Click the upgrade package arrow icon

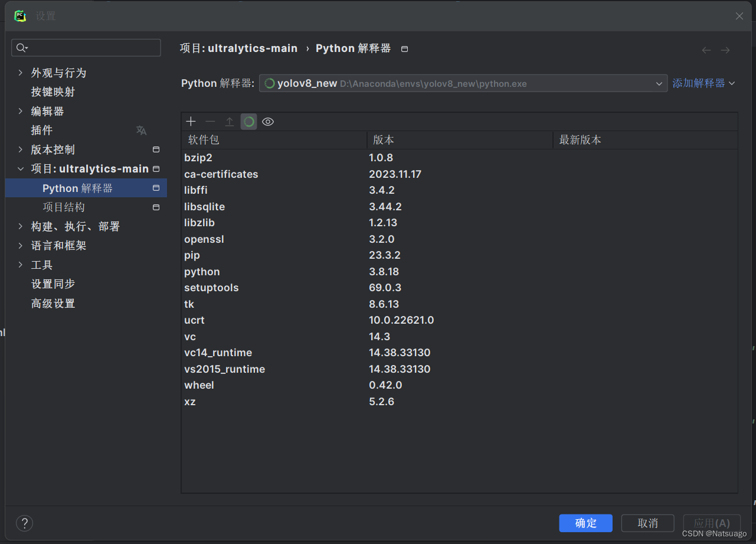click(x=230, y=122)
